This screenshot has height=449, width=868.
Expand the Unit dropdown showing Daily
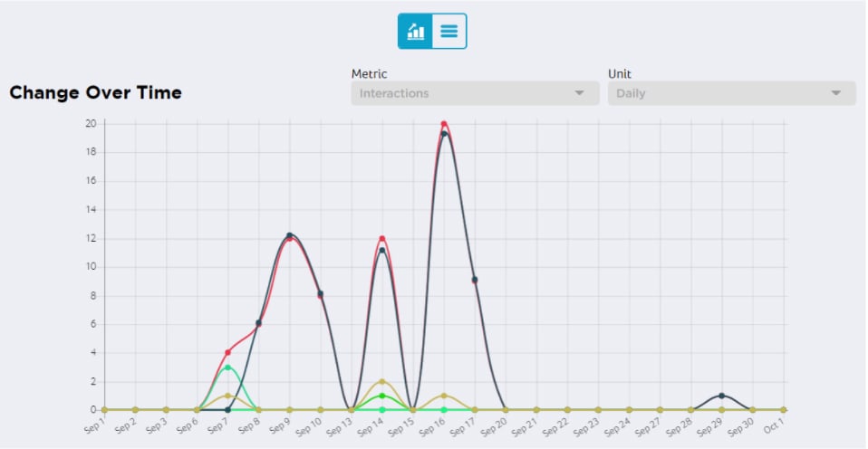point(730,93)
